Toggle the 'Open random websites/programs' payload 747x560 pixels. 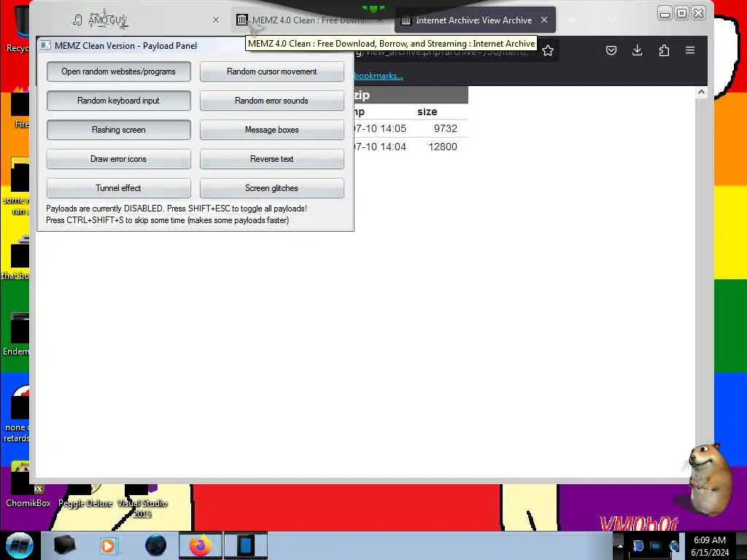pyautogui.click(x=119, y=71)
